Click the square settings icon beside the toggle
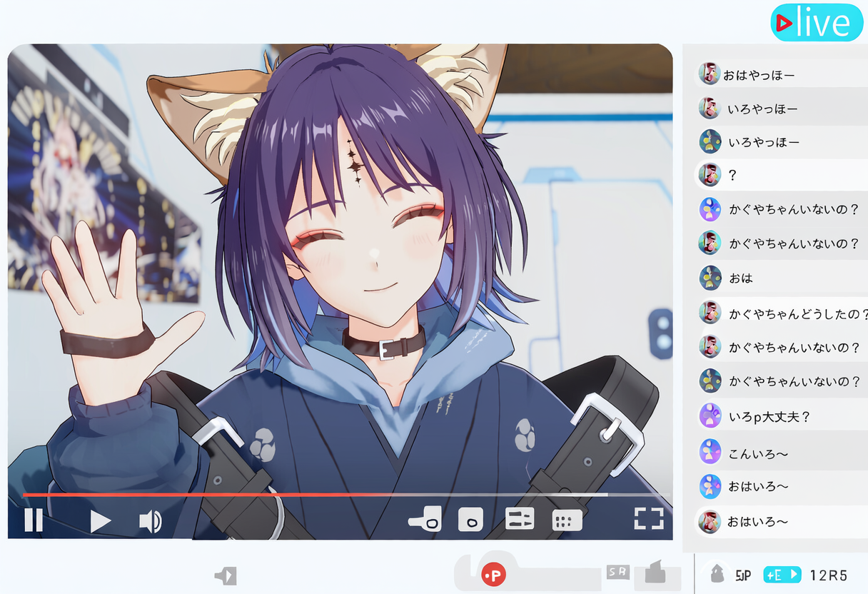868x594 pixels. (x=471, y=520)
